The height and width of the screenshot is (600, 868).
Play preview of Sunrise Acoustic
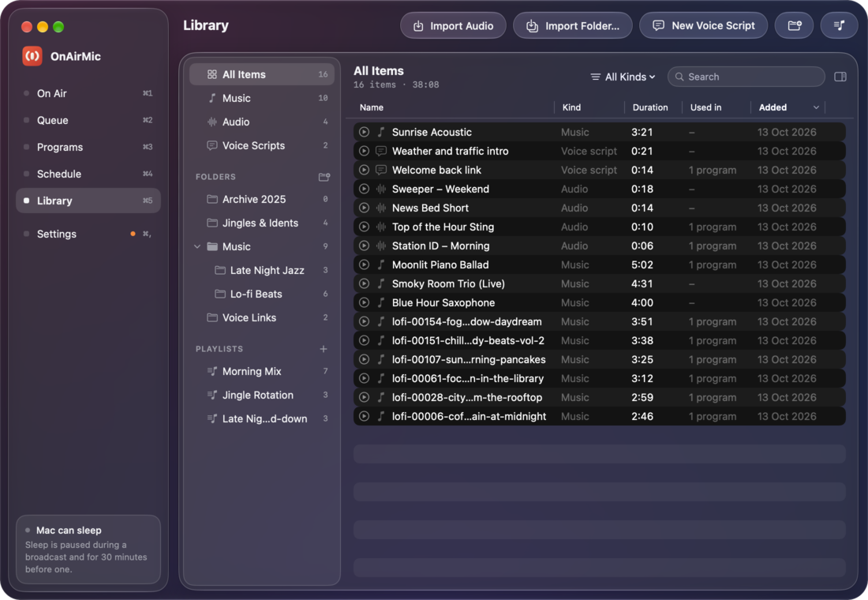pyautogui.click(x=364, y=132)
